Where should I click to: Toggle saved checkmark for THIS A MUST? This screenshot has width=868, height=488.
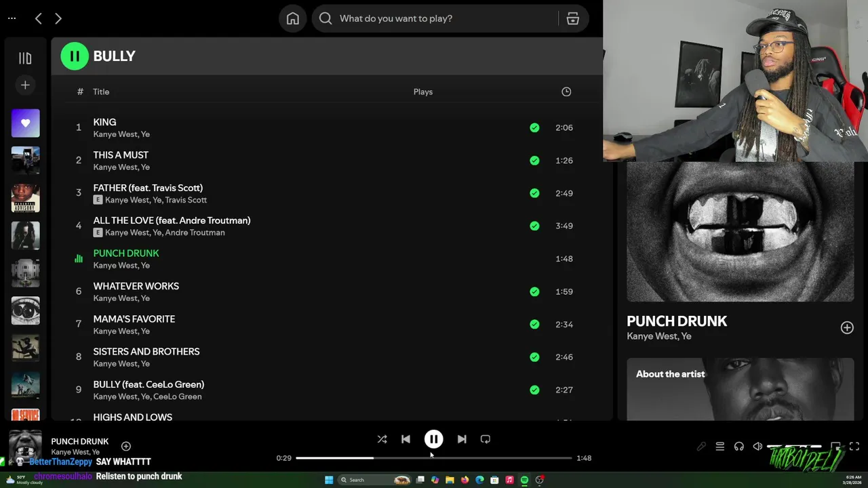click(x=534, y=161)
